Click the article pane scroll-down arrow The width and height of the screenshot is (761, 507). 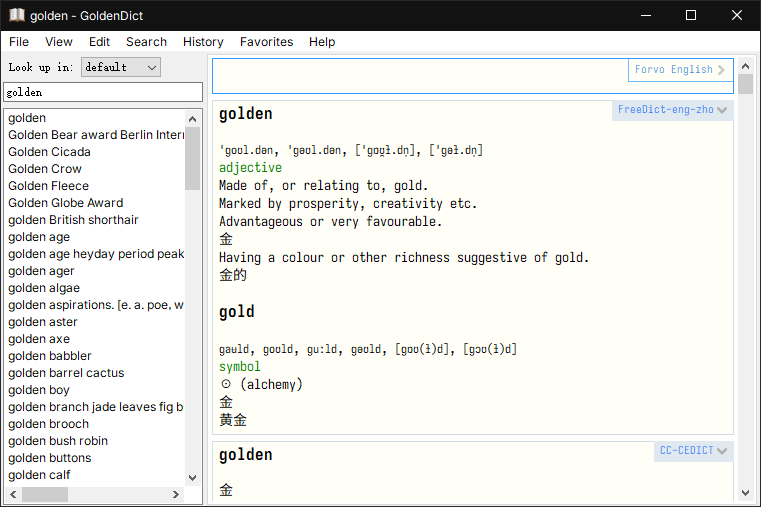coord(745,492)
